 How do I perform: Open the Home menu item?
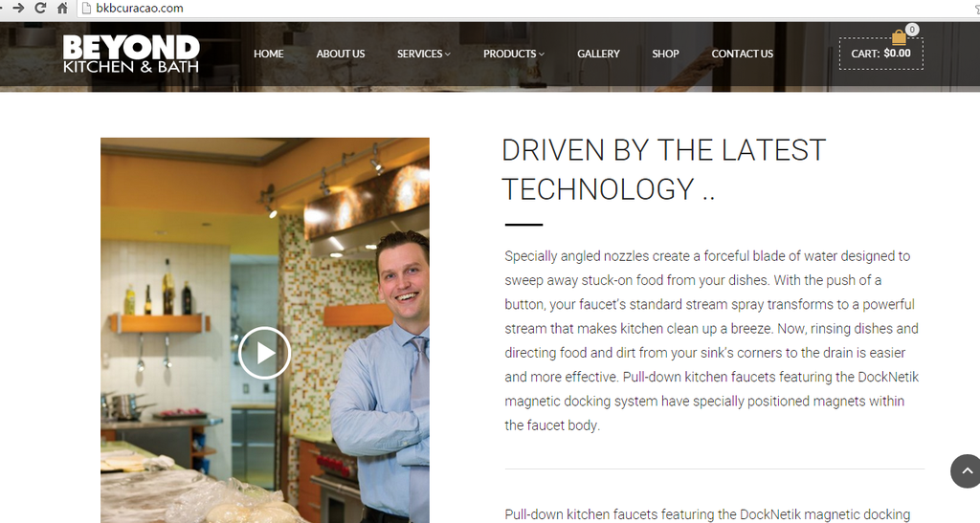pos(269,54)
